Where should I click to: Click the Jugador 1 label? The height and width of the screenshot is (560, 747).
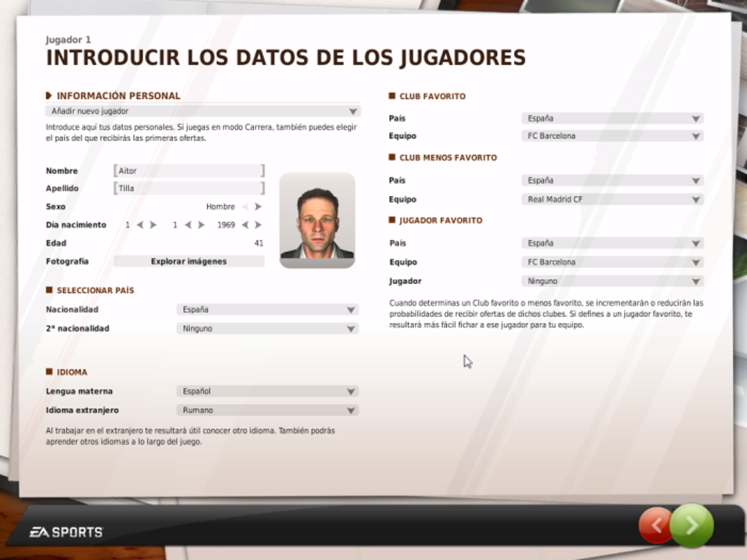click(x=68, y=40)
